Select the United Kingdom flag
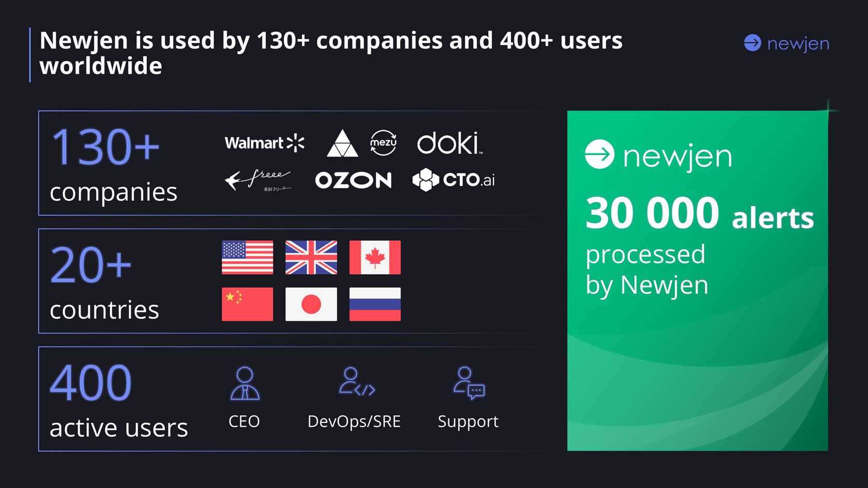Screen dimensions: 868x488 click(x=311, y=257)
